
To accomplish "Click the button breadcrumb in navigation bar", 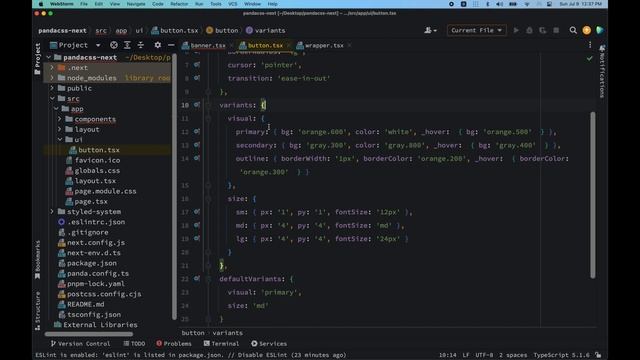I will pyautogui.click(x=222, y=30).
